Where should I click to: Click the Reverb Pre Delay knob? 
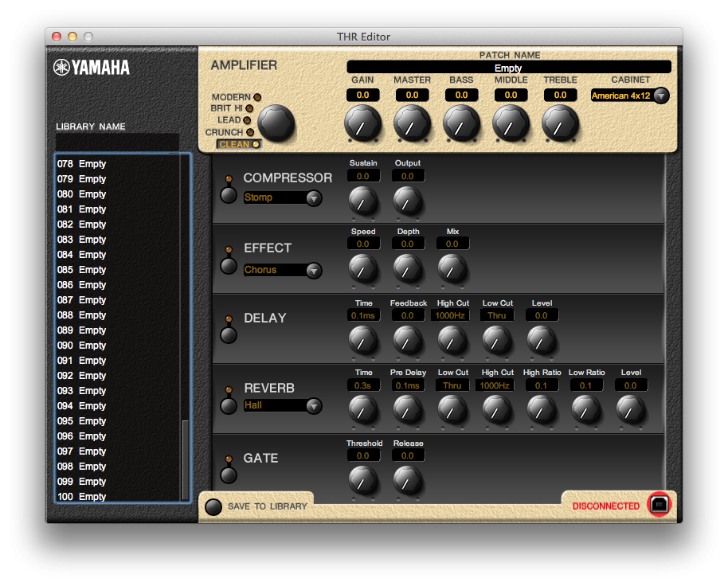click(x=407, y=410)
